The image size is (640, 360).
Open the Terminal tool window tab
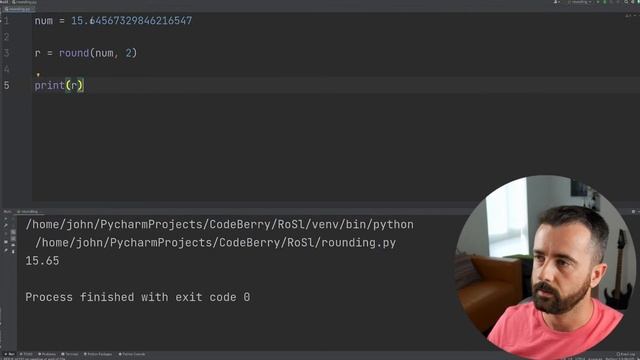[x=70, y=354]
